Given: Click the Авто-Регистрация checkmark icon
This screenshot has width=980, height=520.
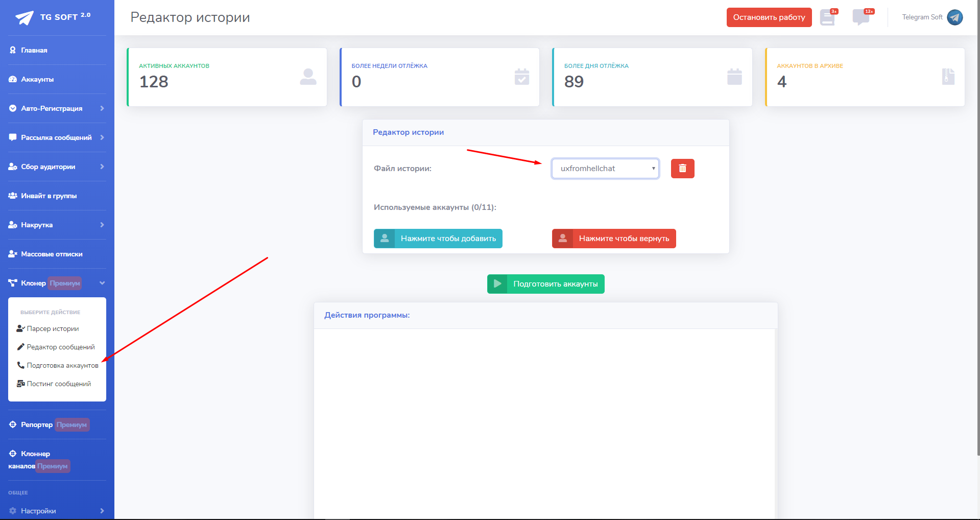Looking at the screenshot, I should (x=13, y=108).
